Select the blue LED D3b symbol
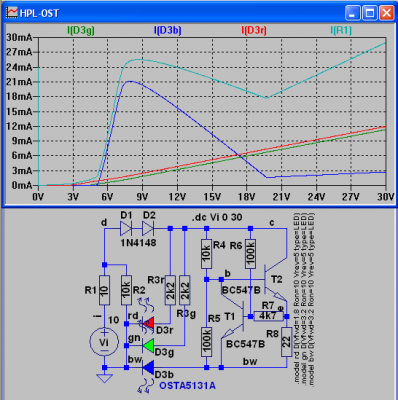Image resolution: width=398 pixels, height=400 pixels. tap(148, 367)
